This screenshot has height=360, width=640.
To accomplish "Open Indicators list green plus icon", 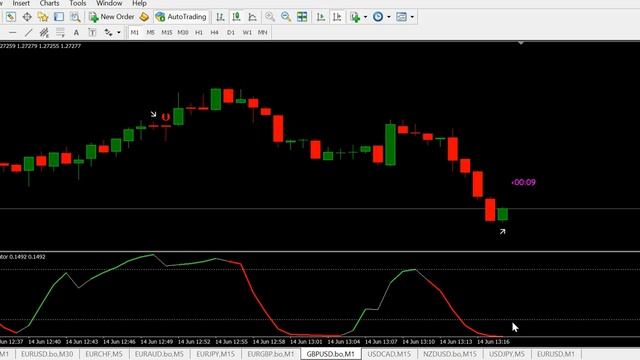I will (355, 17).
